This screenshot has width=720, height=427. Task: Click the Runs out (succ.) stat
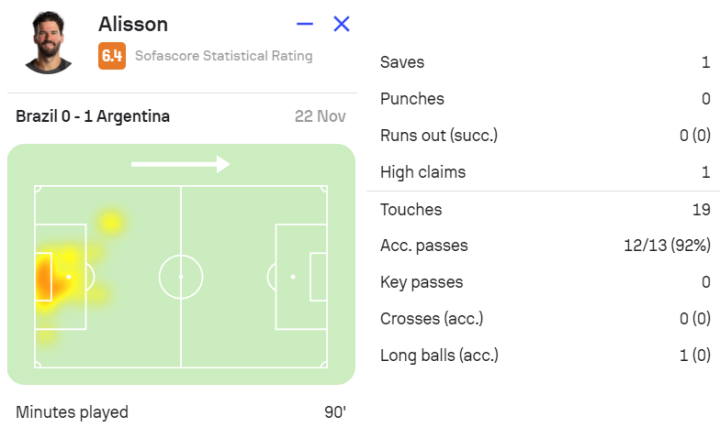[545, 136]
